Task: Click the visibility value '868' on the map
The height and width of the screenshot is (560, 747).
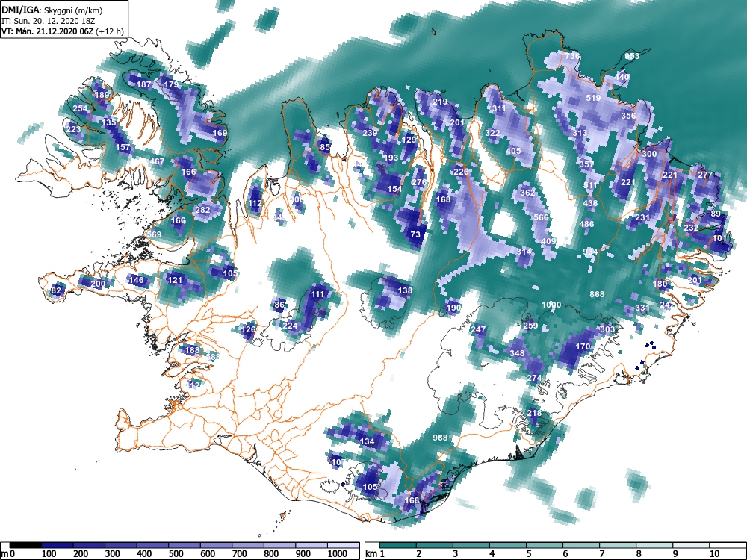Action: click(x=597, y=294)
